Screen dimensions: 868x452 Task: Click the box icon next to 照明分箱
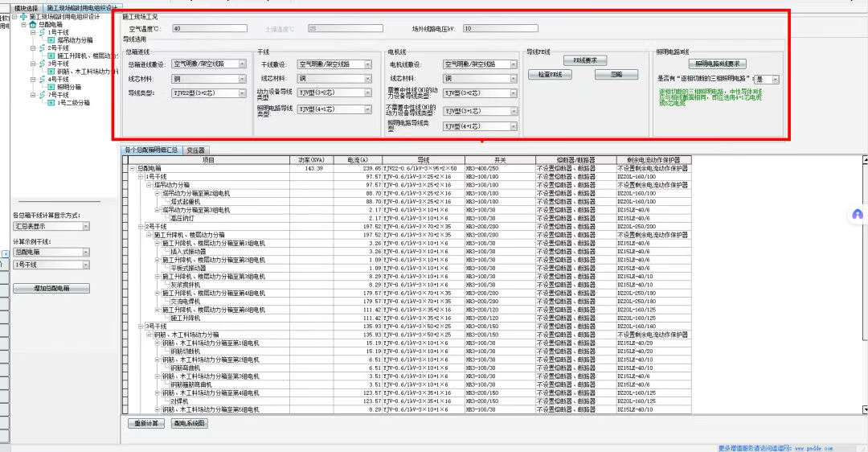[x=51, y=87]
